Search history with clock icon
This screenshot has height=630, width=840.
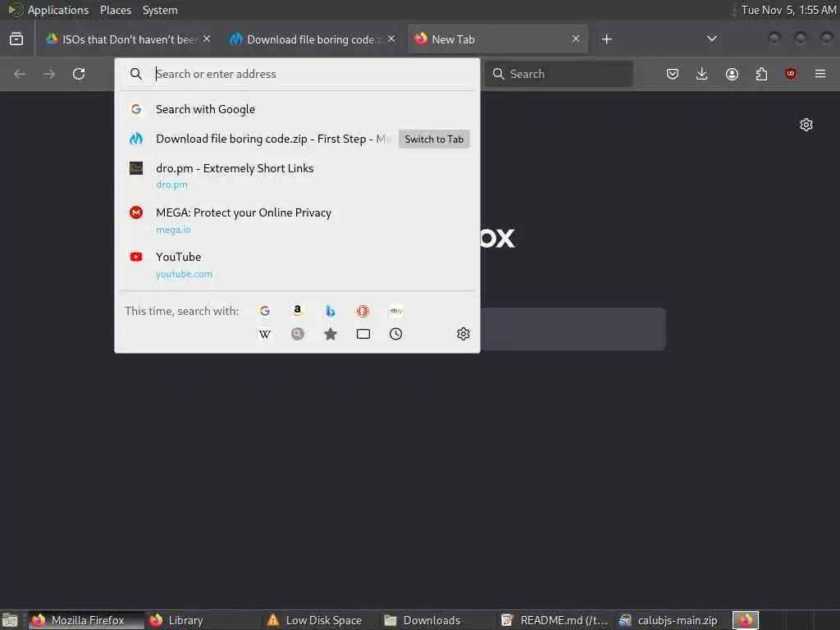coord(396,335)
